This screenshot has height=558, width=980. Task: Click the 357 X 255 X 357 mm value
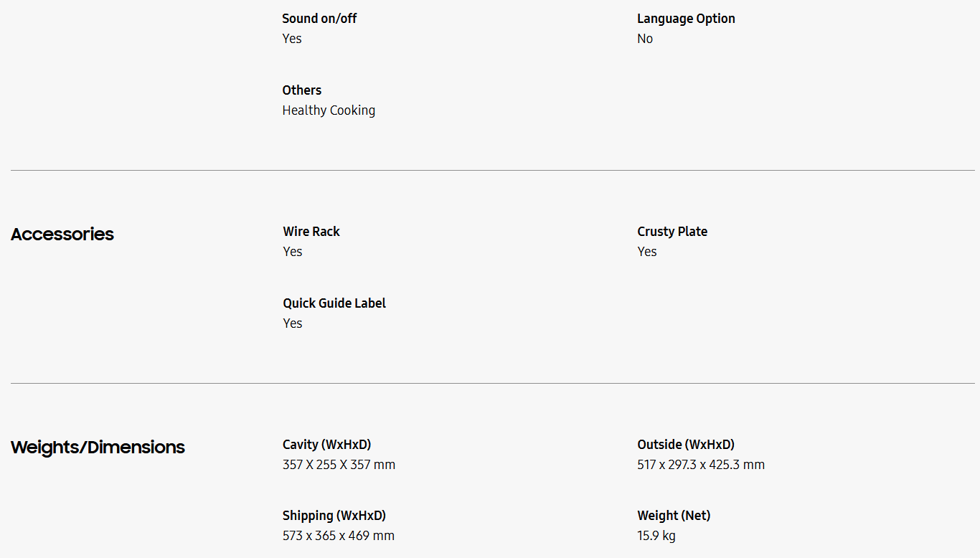tap(339, 465)
